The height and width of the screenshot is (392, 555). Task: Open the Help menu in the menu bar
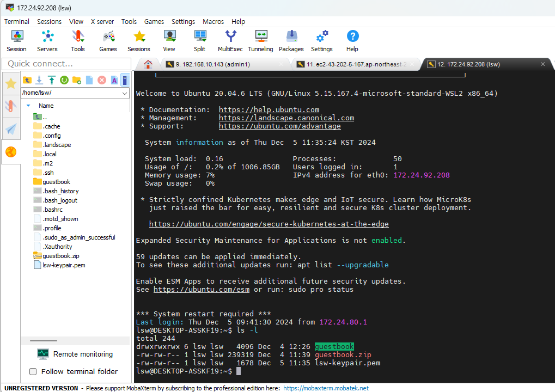click(x=238, y=22)
